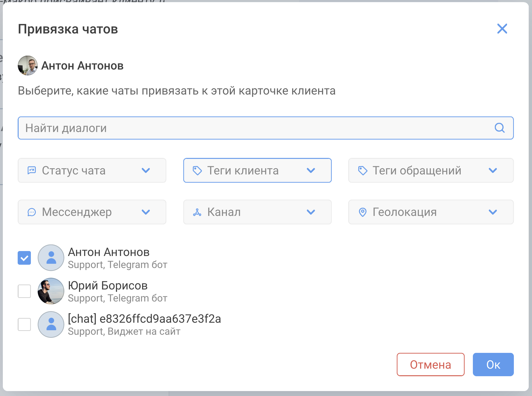Confirm with the Ок button
Image resolution: width=532 pixels, height=396 pixels.
coord(493,364)
